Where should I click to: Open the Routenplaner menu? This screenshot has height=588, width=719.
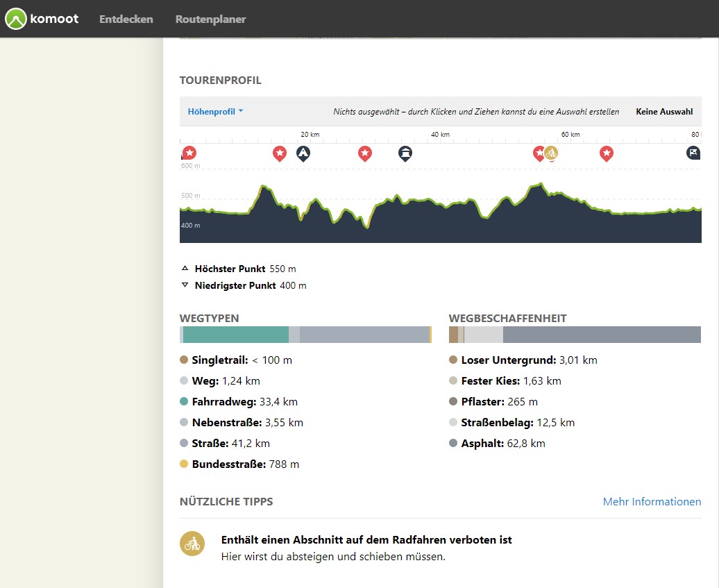pos(210,19)
